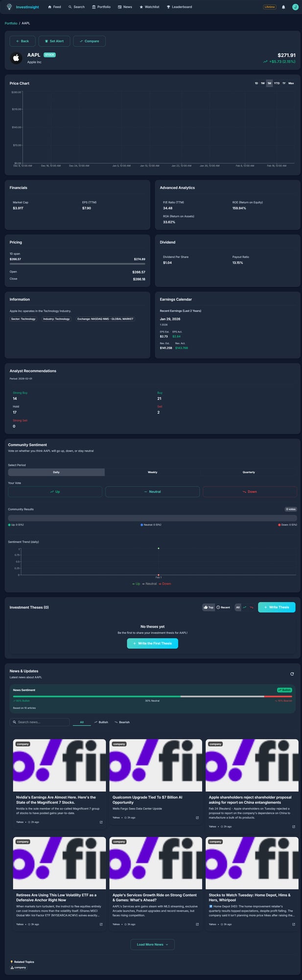Open Leaderboard in navigation bar

[x=180, y=7]
